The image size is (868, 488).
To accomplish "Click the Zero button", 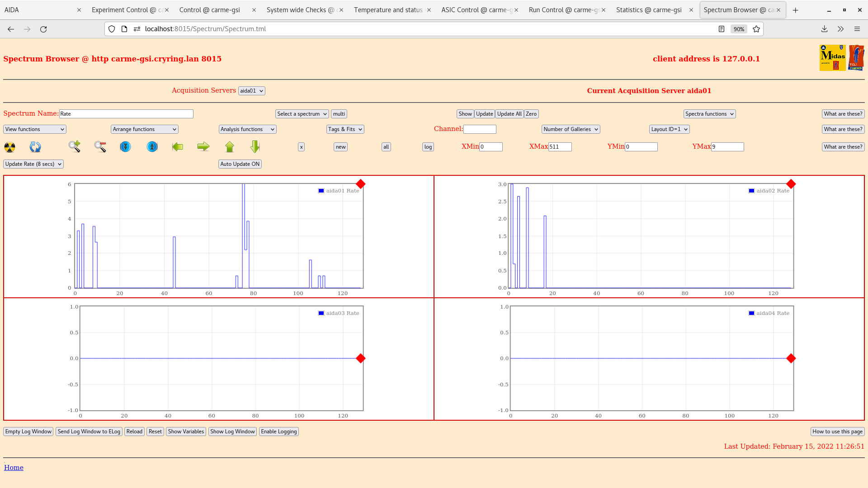I will click(531, 114).
